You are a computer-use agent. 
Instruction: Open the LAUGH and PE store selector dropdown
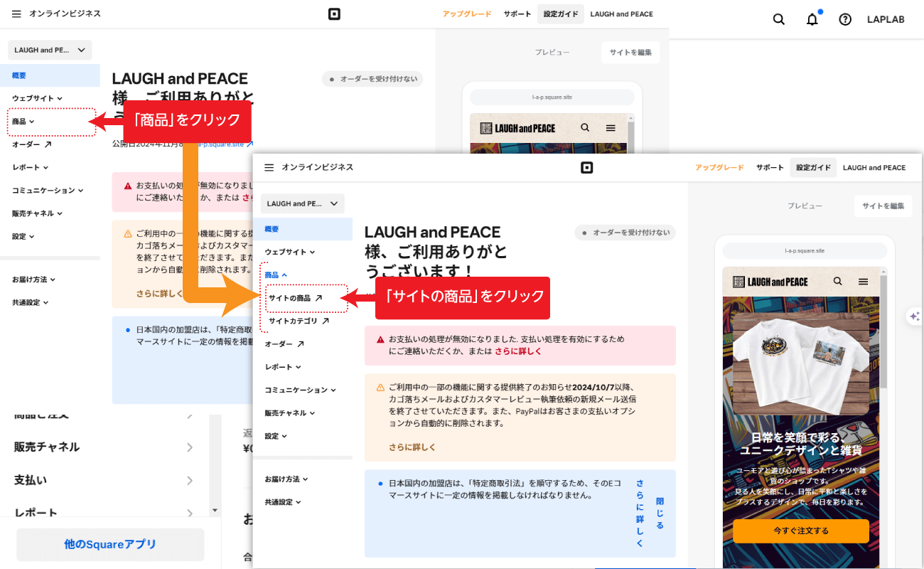(x=302, y=203)
